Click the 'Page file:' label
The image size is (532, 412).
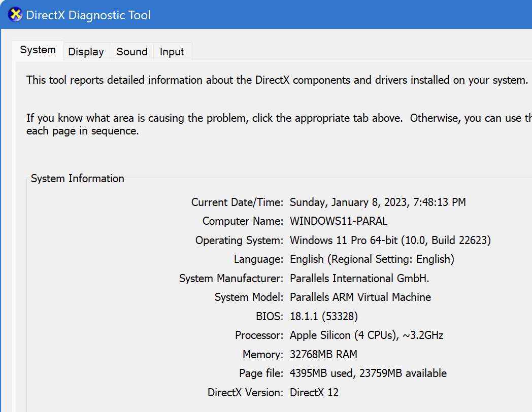[x=261, y=373]
